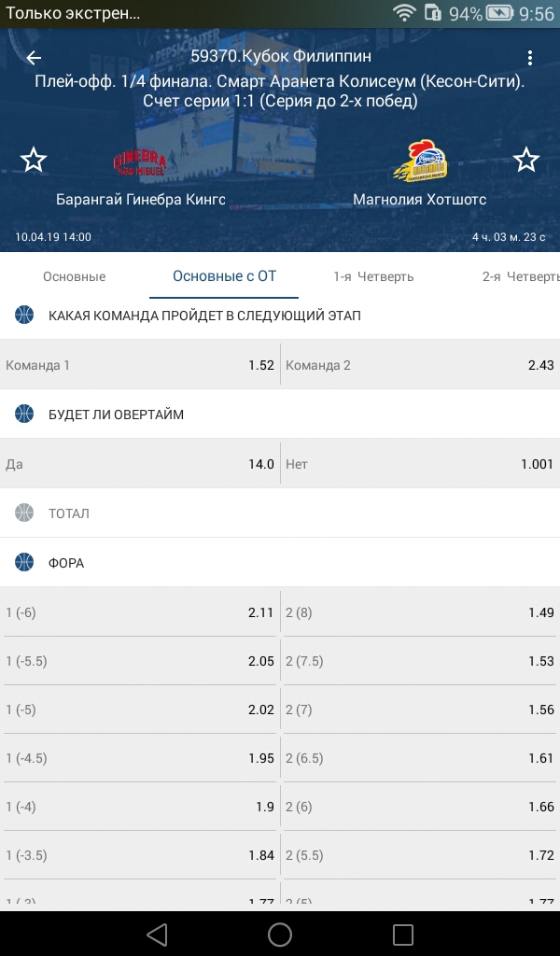Tap the basketball icon next to ФОРА
The height and width of the screenshot is (956, 560).
point(24,562)
